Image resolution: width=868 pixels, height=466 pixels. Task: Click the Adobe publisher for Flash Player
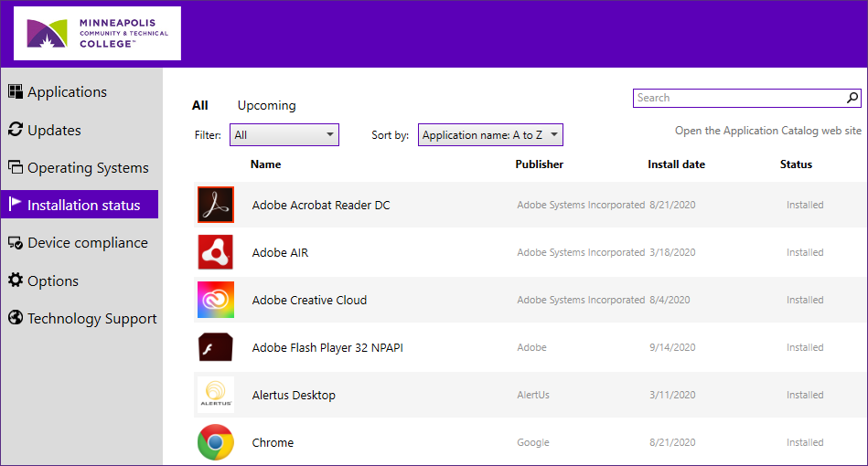coord(532,347)
